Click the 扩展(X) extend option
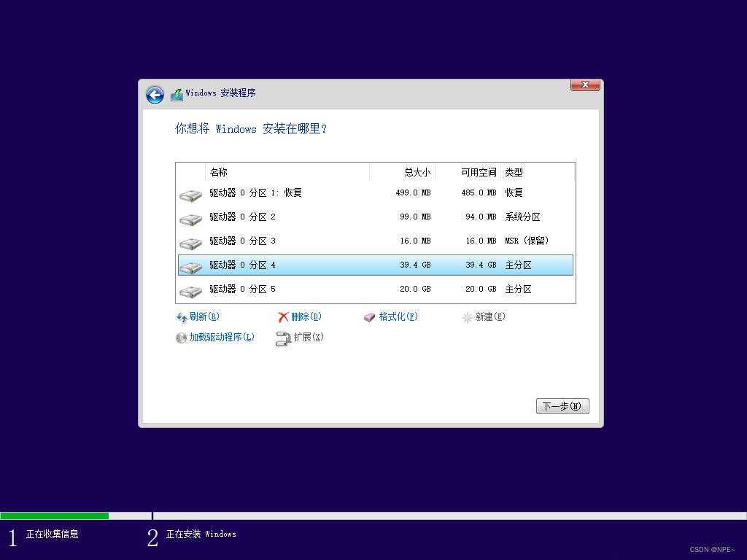Viewport: 747px width, 560px height. 309,337
